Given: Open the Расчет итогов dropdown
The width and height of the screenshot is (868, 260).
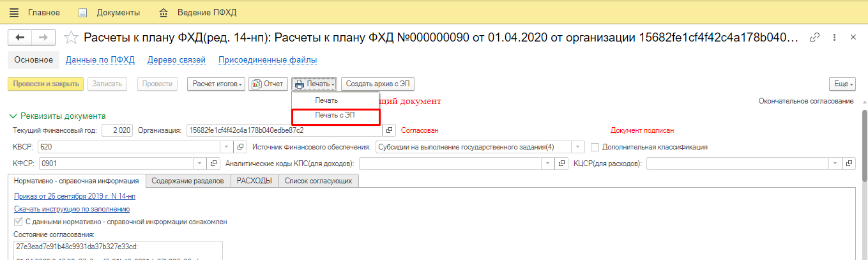Looking at the screenshot, I should pos(216,84).
